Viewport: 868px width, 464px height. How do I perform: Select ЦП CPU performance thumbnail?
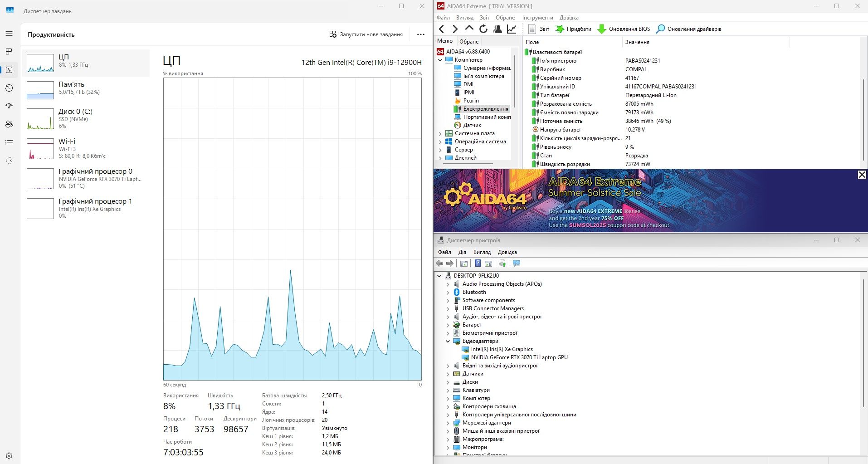(86, 63)
